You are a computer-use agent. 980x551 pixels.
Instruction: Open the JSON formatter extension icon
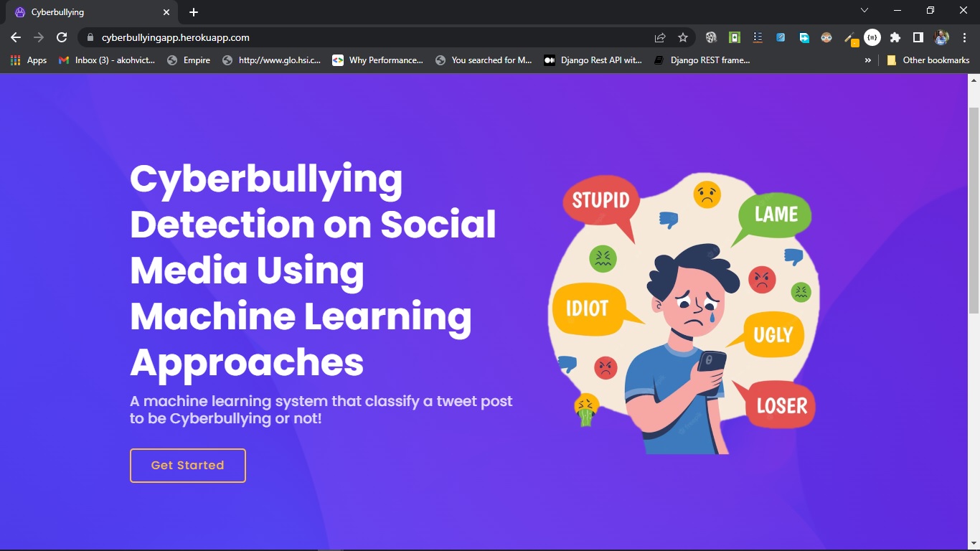coord(872,37)
